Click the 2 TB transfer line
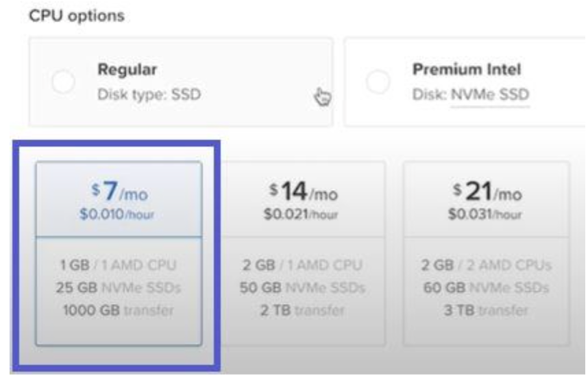588x387 pixels. (x=302, y=310)
